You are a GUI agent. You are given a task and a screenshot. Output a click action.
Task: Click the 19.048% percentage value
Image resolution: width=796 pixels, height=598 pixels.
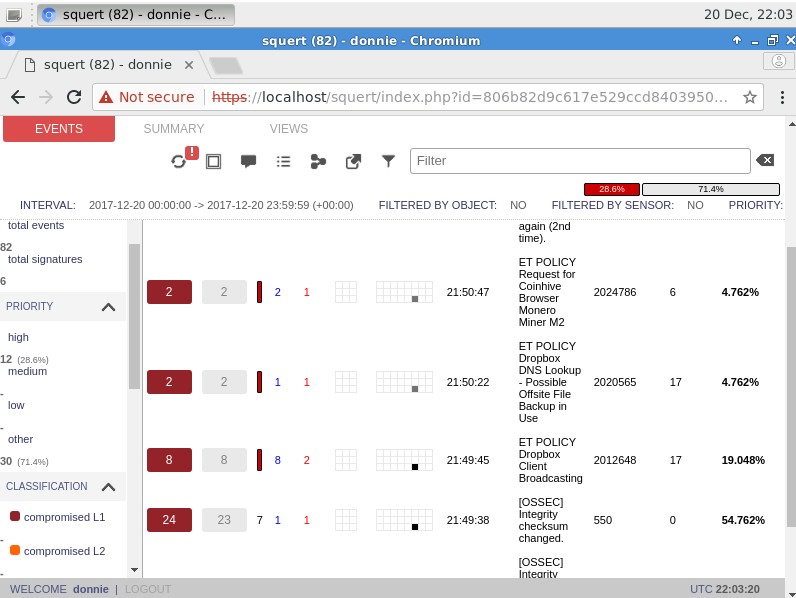743,460
